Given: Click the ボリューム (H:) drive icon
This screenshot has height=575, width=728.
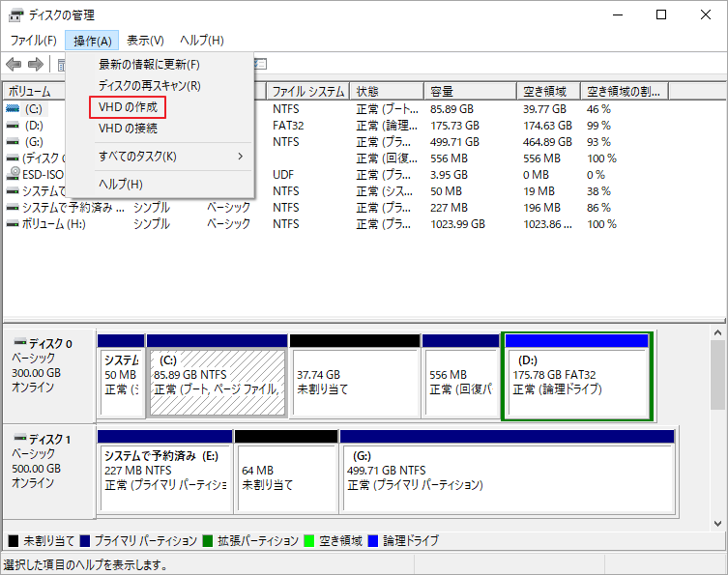Looking at the screenshot, I should 13,223.
